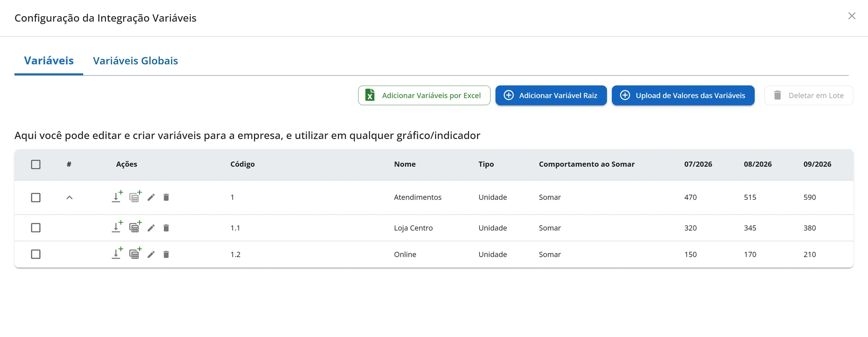The height and width of the screenshot is (337, 868).
Task: Click add values table icon for Online
Action: click(135, 254)
